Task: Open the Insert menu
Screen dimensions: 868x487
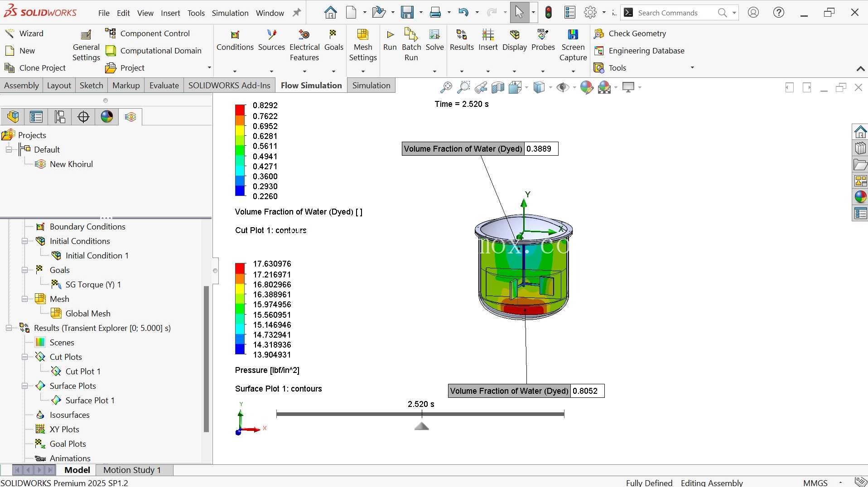Action: (170, 13)
